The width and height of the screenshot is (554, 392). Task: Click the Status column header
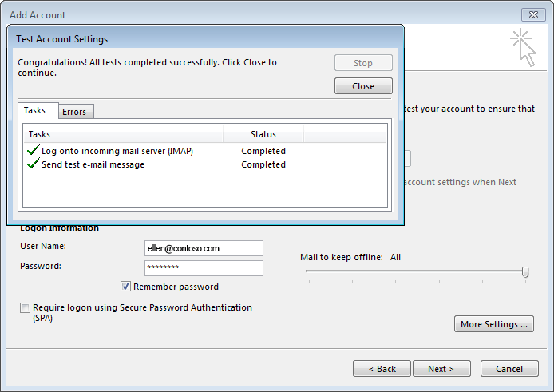point(263,134)
